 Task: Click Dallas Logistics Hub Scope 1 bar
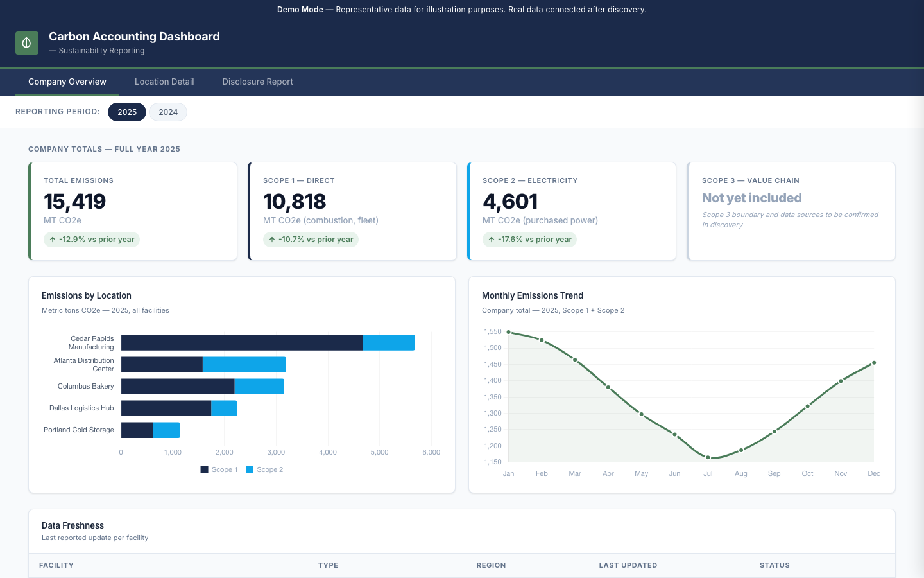point(166,408)
